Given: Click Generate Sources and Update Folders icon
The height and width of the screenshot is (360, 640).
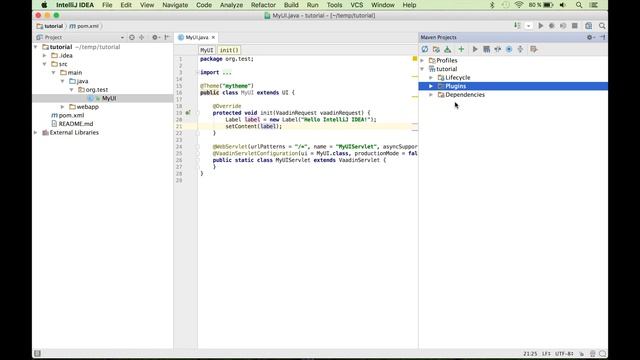Looking at the screenshot, I should [436, 49].
